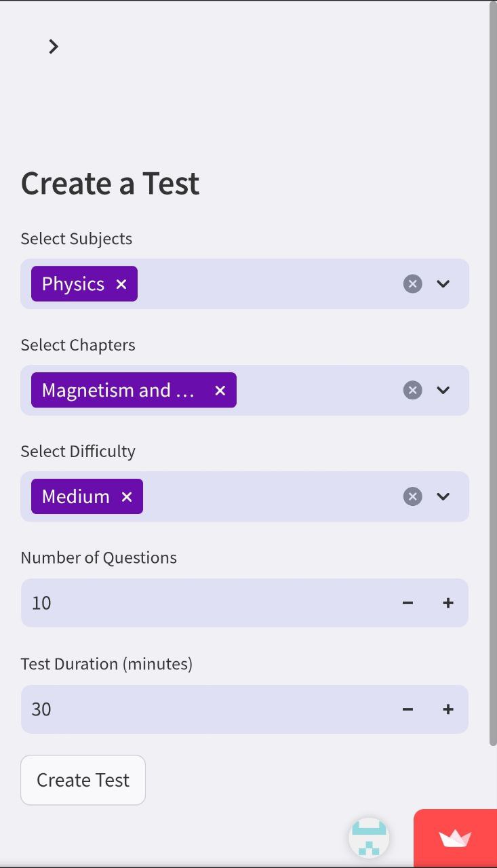Open the Select Subjects dropdown arrow

[443, 284]
